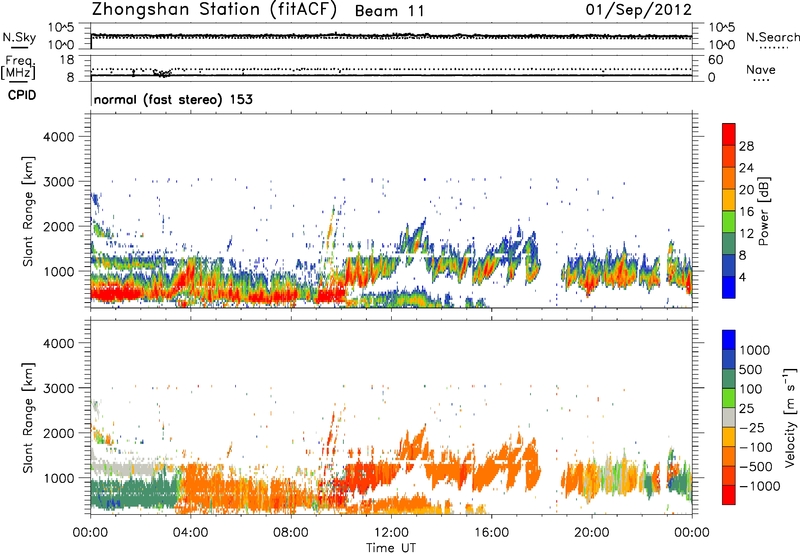Click the '18' frequency axis value
Image resolution: width=800 pixels, height=554 pixels.
[x=67, y=60]
